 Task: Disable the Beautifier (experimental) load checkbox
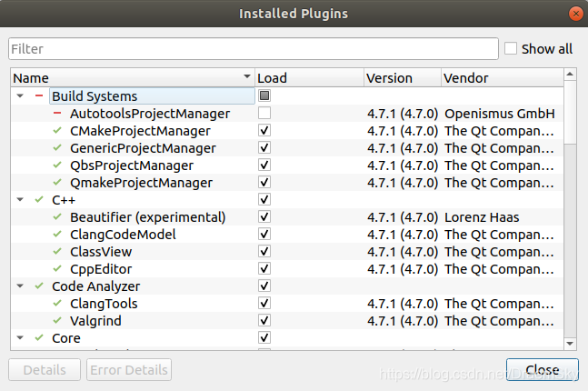(x=264, y=216)
